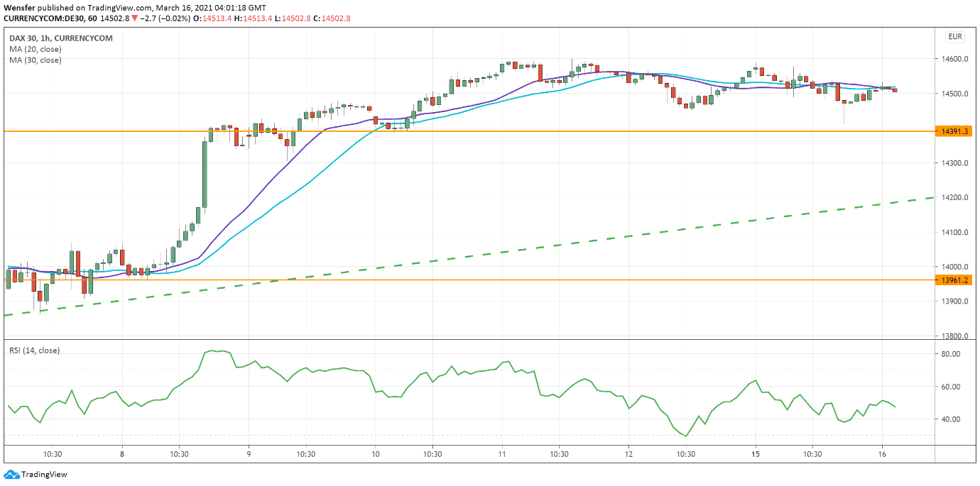This screenshot has width=980, height=486.
Task: Click date 16 on the time axis
Action: pos(881,454)
